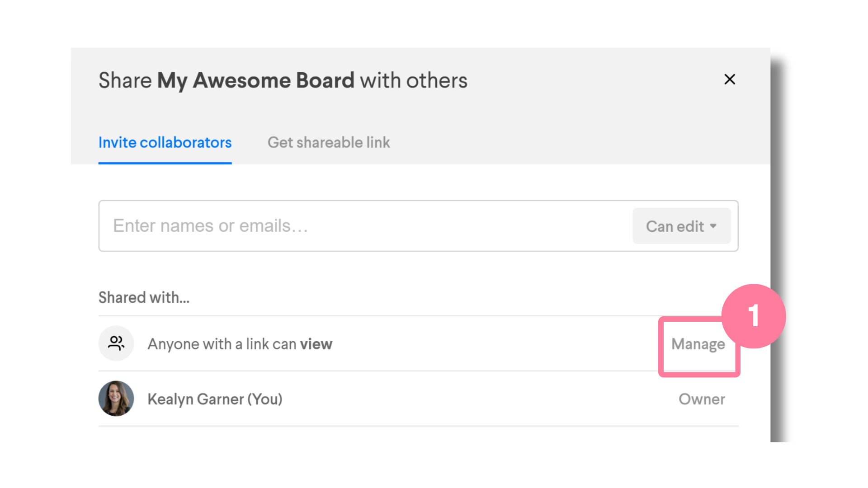The width and height of the screenshot is (868, 488).
Task: Click the caret arrow beside Can edit
Action: [713, 226]
